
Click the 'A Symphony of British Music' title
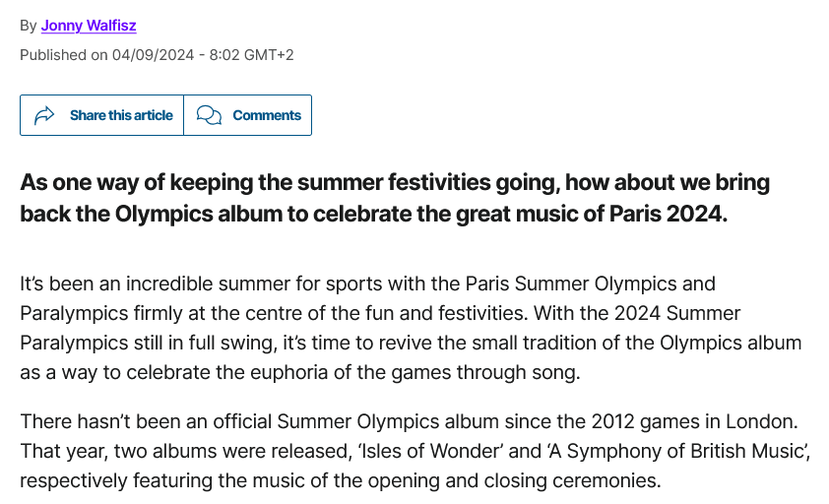[x=678, y=451]
